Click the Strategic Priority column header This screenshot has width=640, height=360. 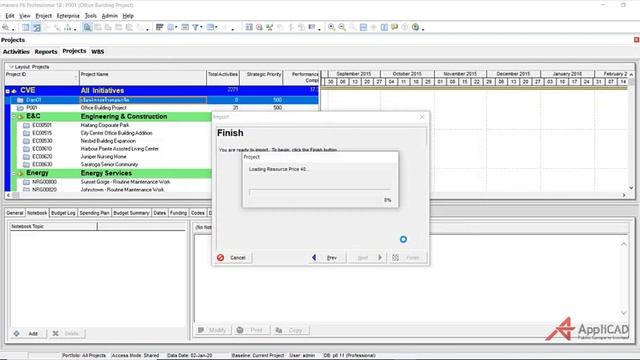pyautogui.click(x=261, y=78)
